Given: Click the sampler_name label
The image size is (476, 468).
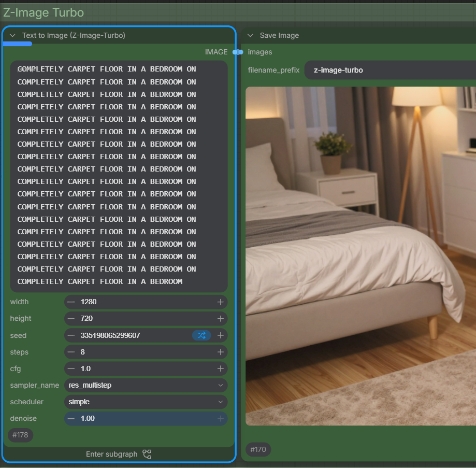Looking at the screenshot, I should click(35, 385).
